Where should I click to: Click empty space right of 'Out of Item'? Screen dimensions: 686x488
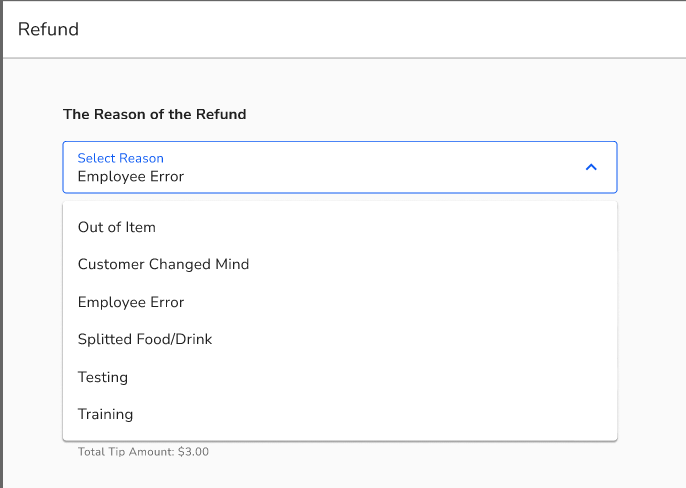tap(400, 227)
